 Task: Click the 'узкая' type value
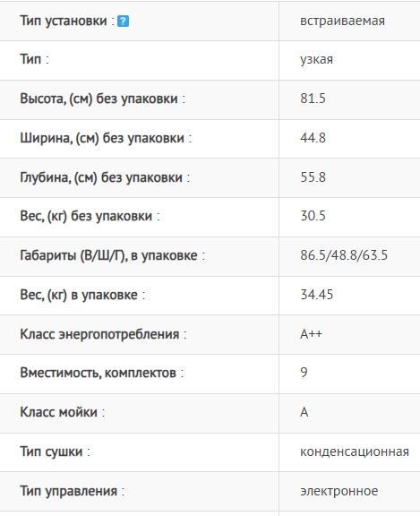pos(316,59)
